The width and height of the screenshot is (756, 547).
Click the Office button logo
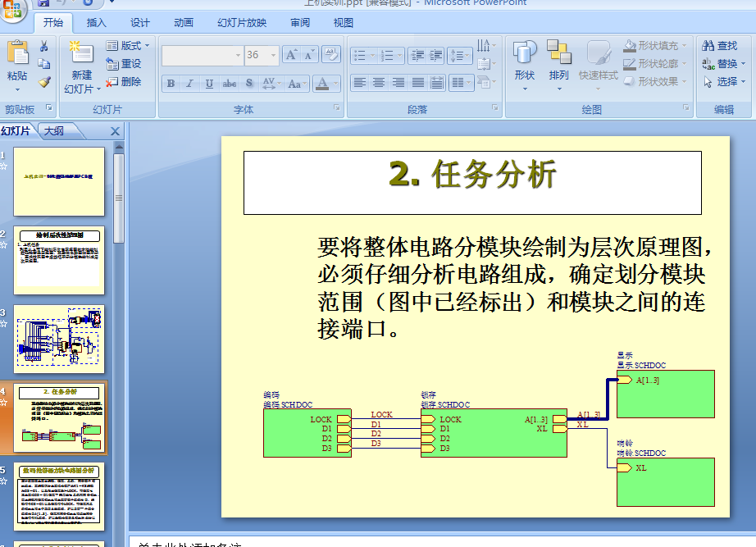pos(12,10)
